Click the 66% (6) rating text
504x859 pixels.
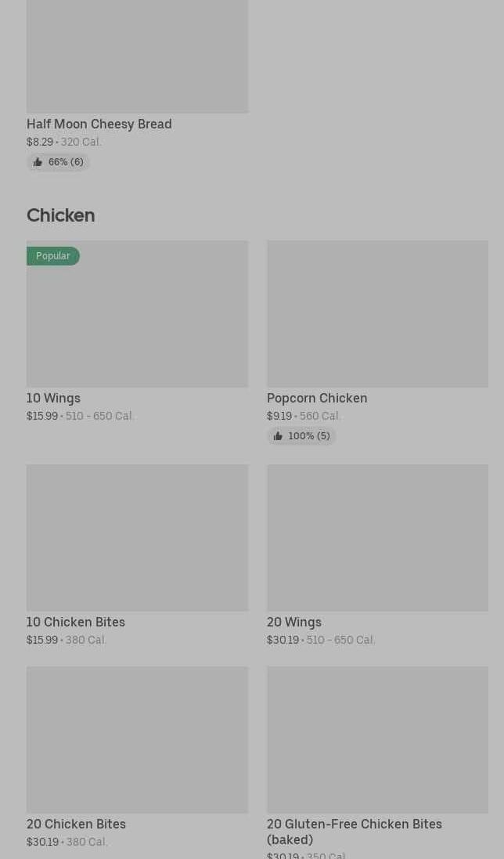66,162
